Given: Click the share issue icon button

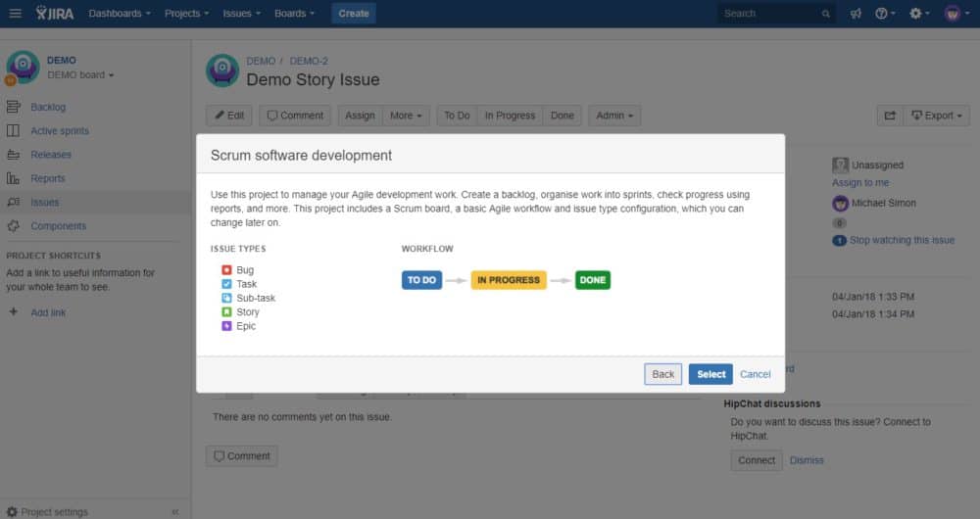Looking at the screenshot, I should point(890,116).
